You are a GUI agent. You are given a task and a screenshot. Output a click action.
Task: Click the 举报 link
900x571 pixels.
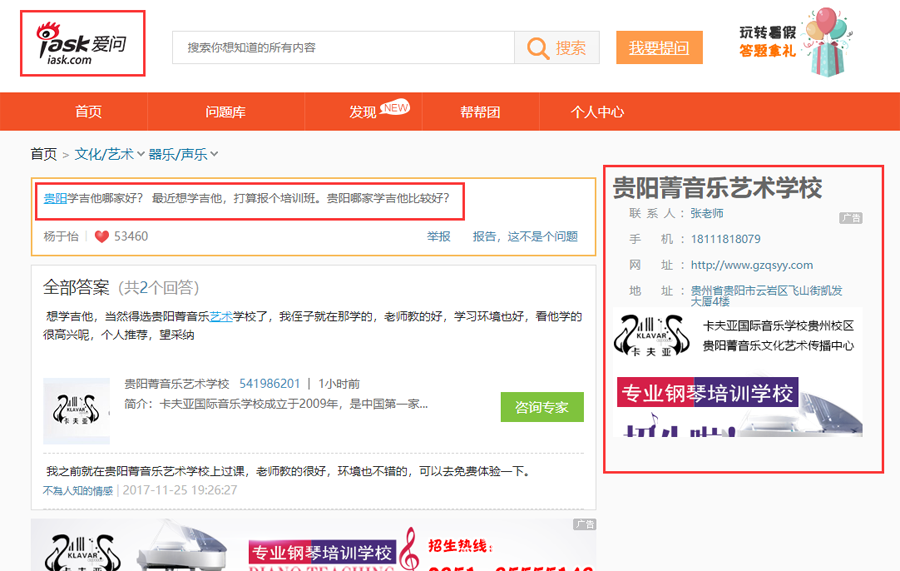click(439, 236)
